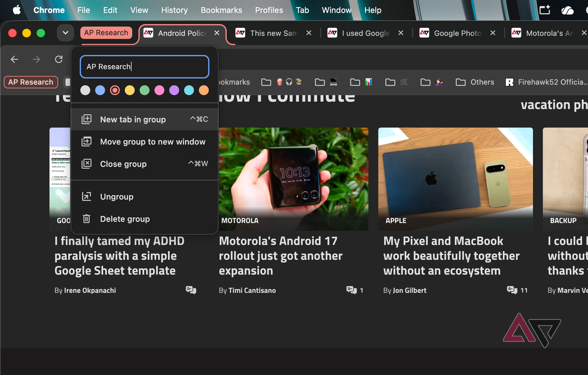588x375 pixels.
Task: Select the red group color
Action: point(115,90)
